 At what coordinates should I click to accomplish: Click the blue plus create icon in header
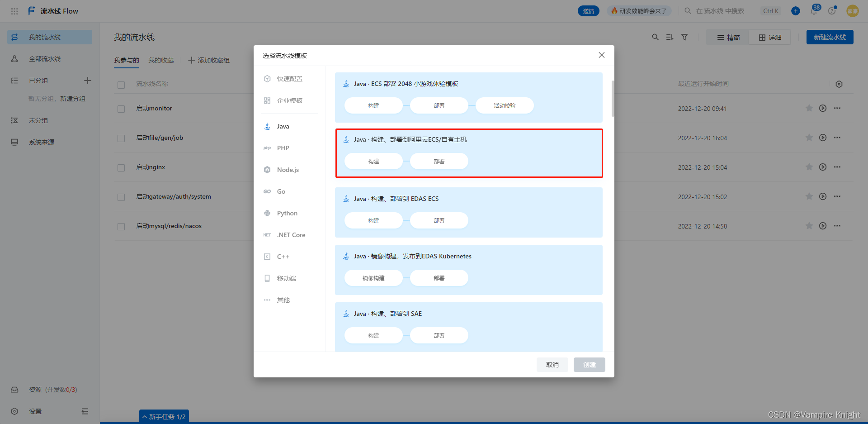coord(796,11)
